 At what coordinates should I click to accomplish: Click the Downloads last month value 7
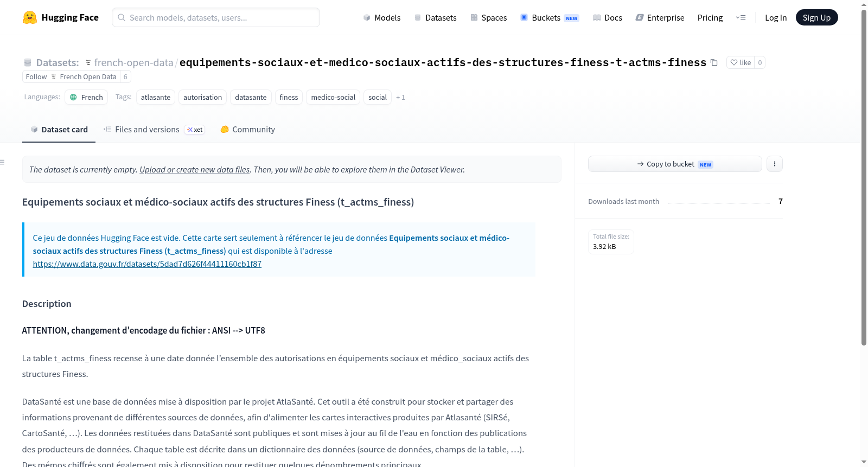click(781, 201)
